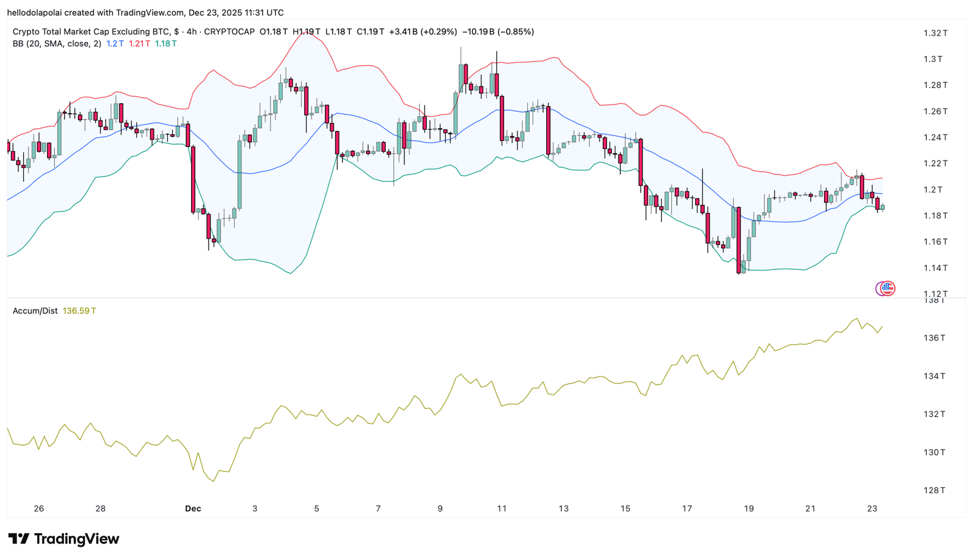This screenshot has height=560, width=973.
Task: Open the Accum/Dist indicator legend
Action: (x=35, y=311)
